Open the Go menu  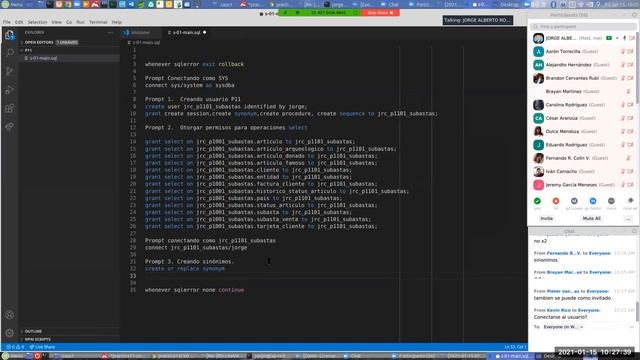(69, 22)
